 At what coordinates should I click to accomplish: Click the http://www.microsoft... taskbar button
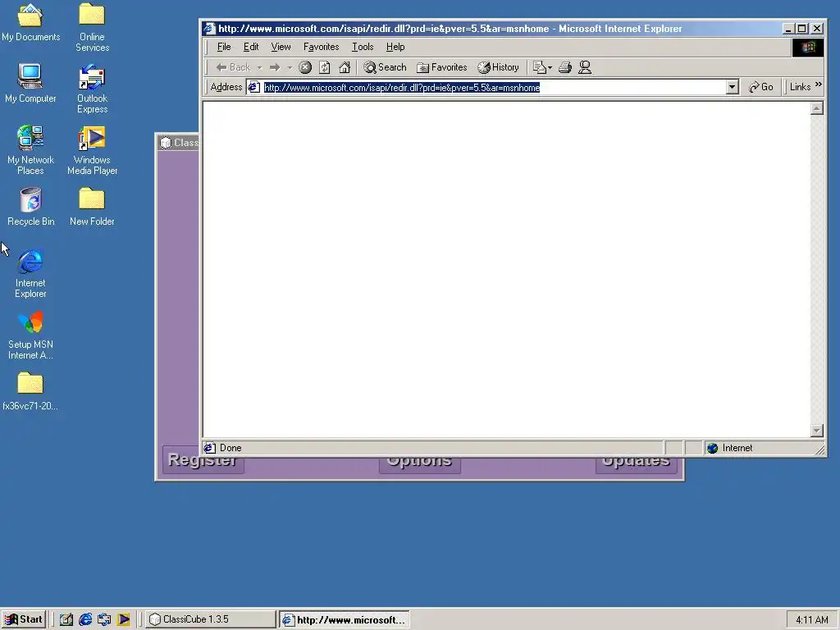[x=345, y=619]
